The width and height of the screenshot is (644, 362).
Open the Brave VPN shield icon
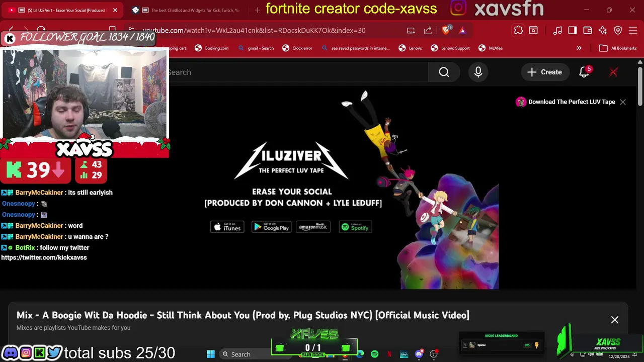618,31
